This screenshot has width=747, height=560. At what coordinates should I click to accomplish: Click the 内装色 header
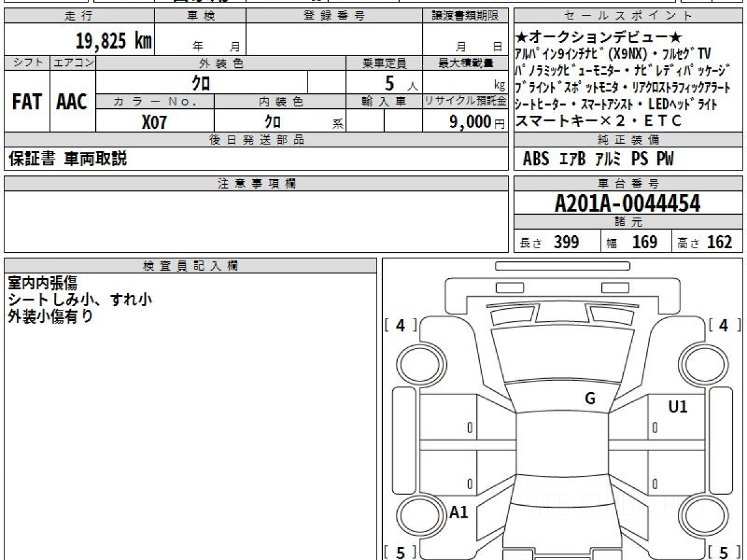click(280, 101)
